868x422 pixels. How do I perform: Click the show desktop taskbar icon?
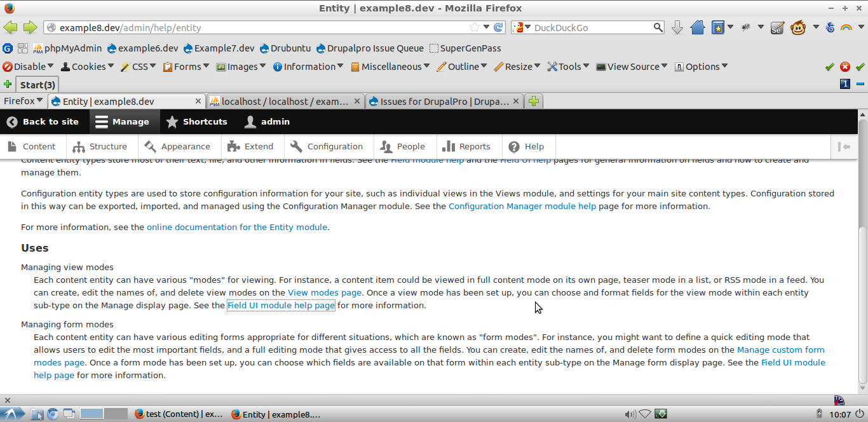pyautogui.click(x=69, y=414)
